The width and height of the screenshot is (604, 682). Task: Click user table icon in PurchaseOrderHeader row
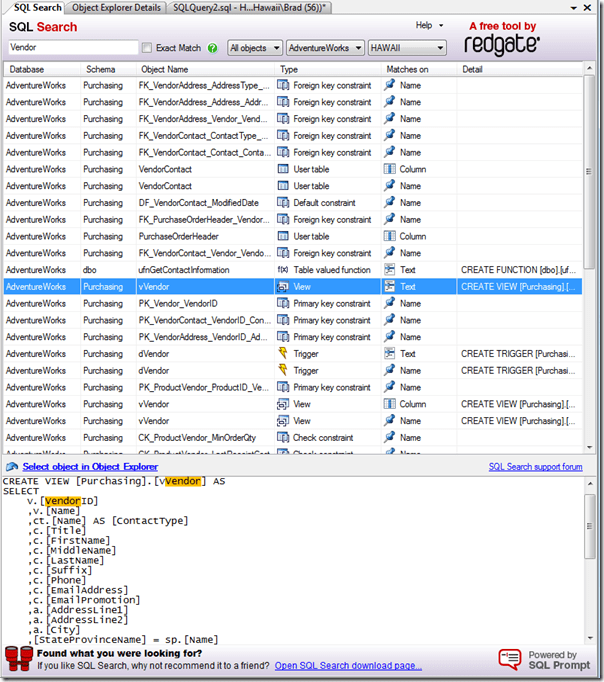(x=283, y=237)
